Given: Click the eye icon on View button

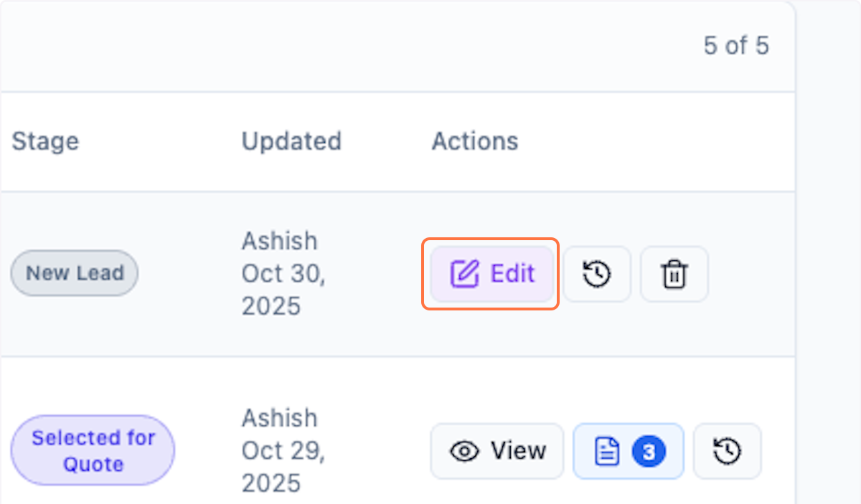Looking at the screenshot, I should click(465, 451).
